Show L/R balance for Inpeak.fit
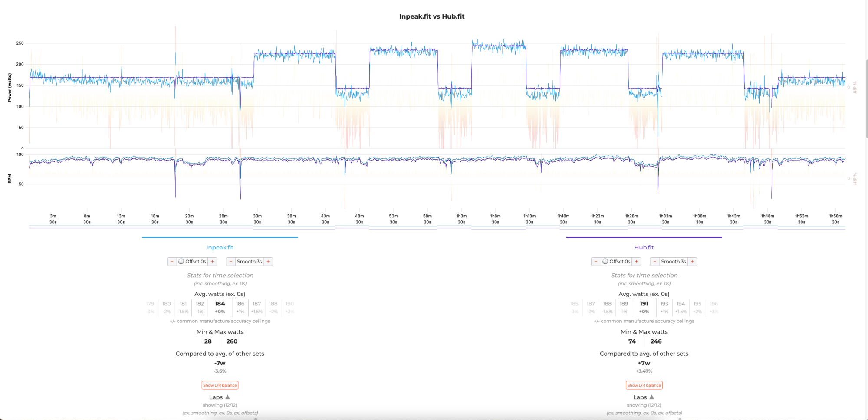Screen dimensions: 868x420 pos(220,385)
